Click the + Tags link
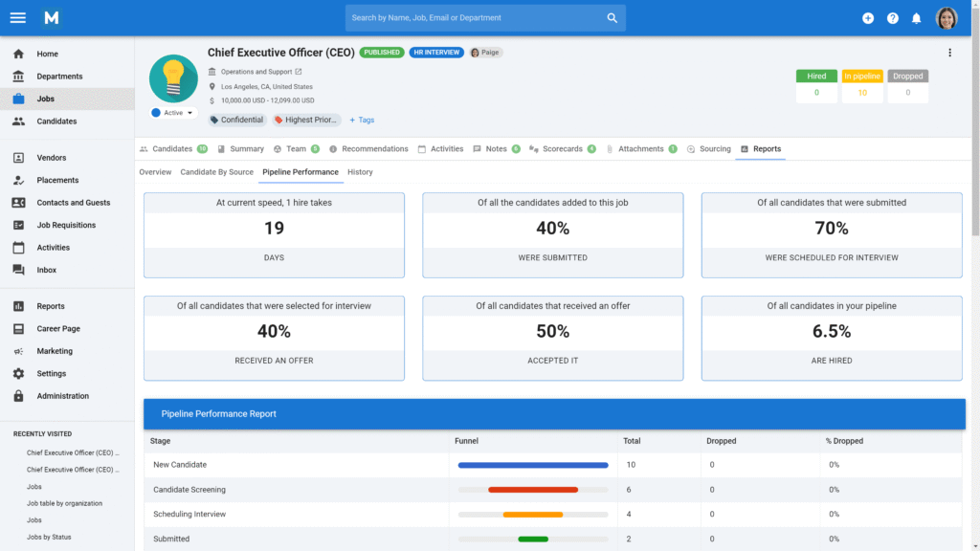The image size is (980, 551). 362,120
